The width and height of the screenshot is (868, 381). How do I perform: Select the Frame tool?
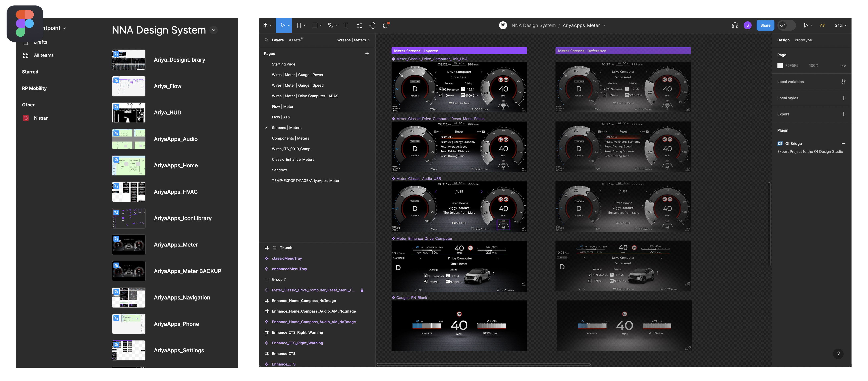point(299,25)
